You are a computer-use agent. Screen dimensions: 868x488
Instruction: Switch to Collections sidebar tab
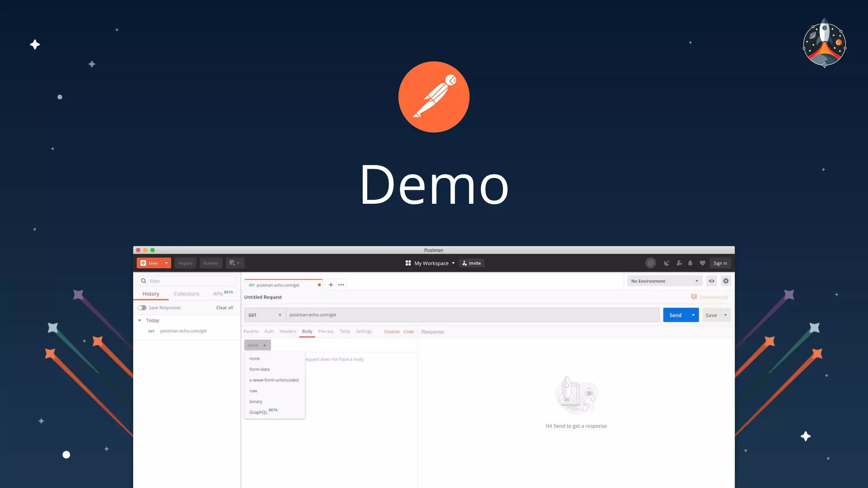click(x=186, y=294)
